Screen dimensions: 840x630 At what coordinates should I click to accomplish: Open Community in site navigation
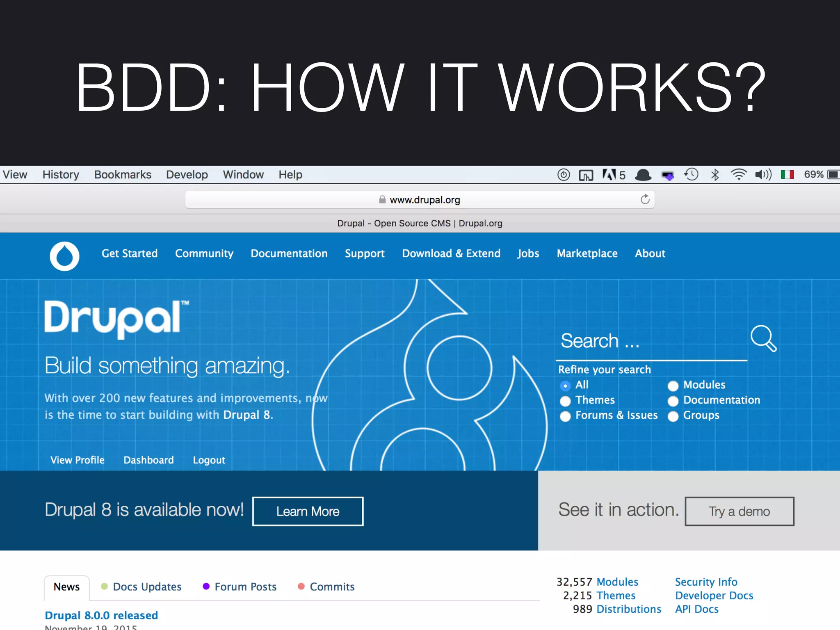[x=204, y=253]
